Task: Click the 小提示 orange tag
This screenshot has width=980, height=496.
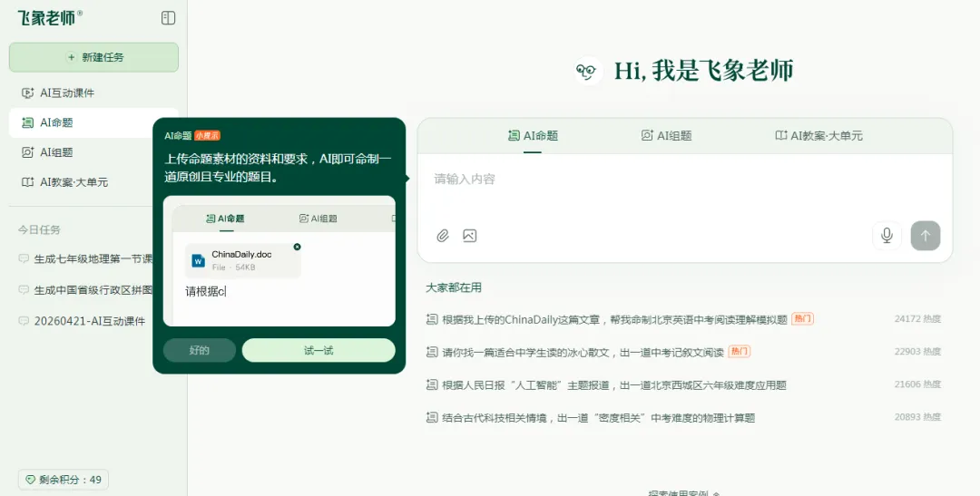Action: [x=207, y=135]
